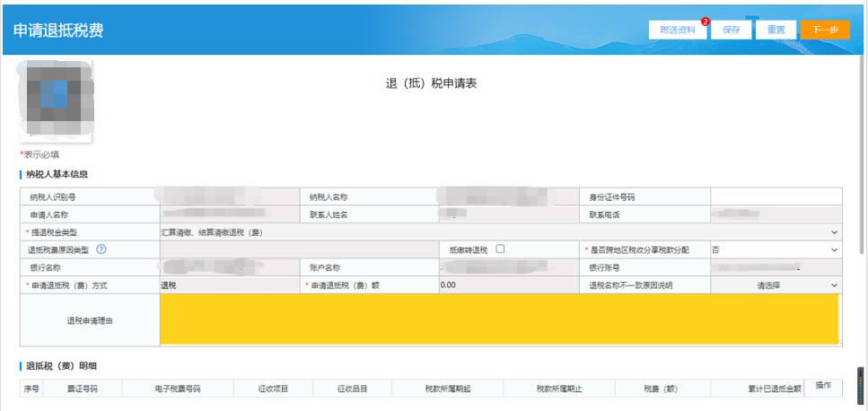868x411 pixels.
Task: Click the 退抵税（费）明细 section heading
Action: 62,366
